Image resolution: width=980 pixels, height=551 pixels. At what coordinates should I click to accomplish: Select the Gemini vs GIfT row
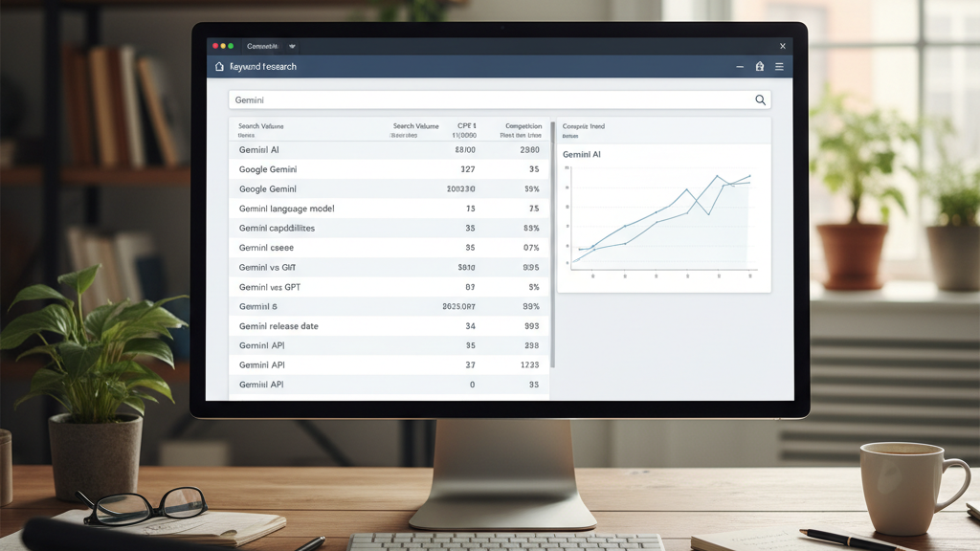[x=389, y=268]
